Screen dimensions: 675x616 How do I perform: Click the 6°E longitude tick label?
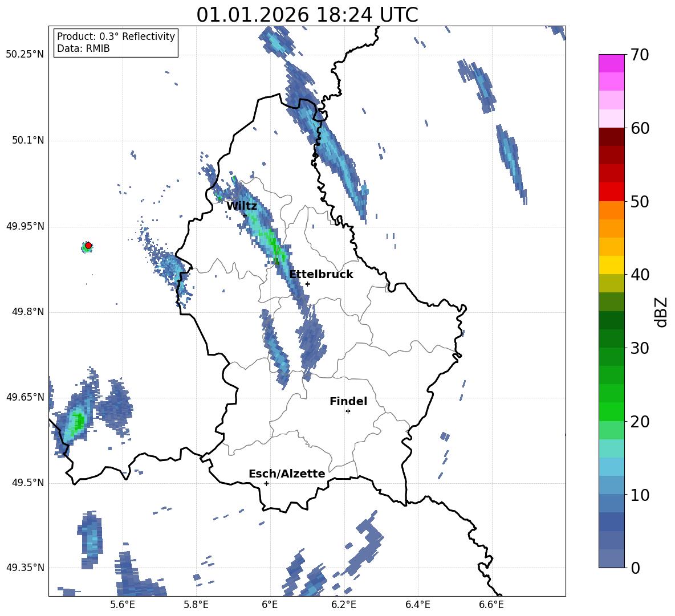(270, 605)
